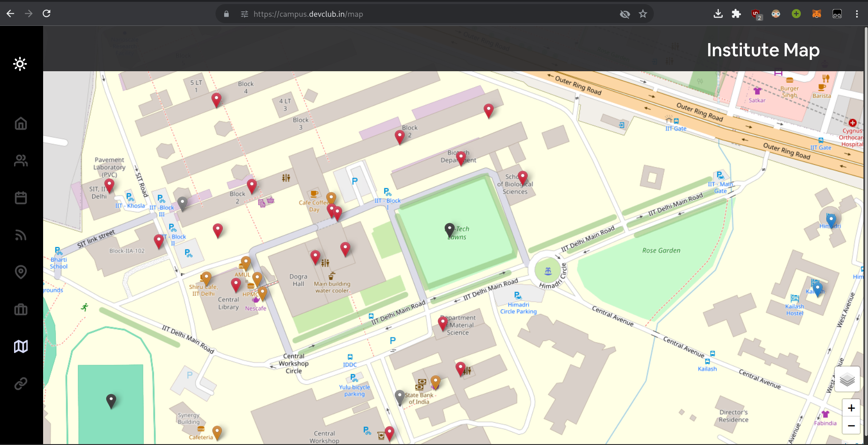
Task: Click the orange marker at Cafe Coffee Day
Action: [331, 198]
